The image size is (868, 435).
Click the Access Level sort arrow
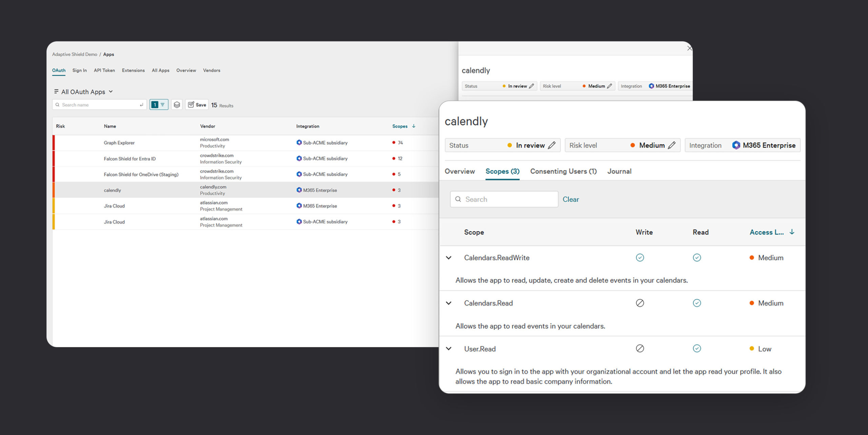click(x=792, y=232)
